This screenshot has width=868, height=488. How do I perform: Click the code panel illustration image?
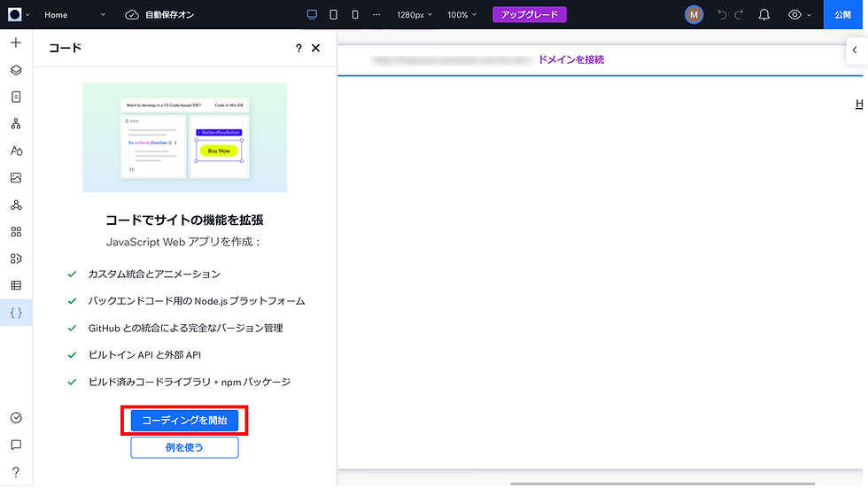click(184, 138)
